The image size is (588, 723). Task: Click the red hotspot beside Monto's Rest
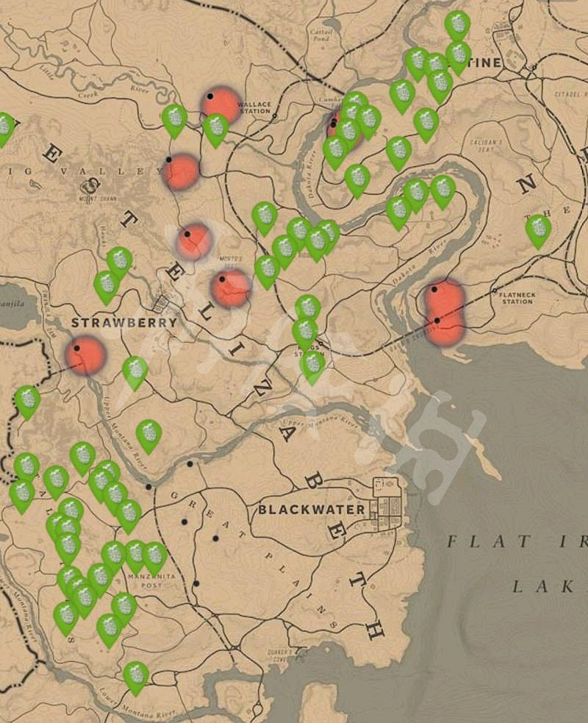[231, 288]
